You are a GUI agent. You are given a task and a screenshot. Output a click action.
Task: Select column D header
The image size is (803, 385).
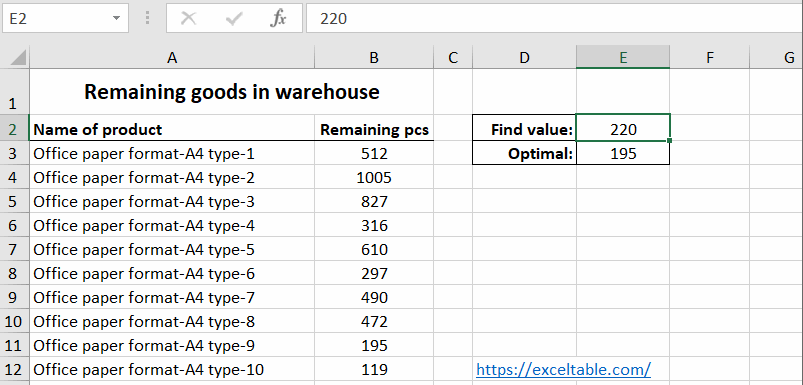(x=524, y=57)
